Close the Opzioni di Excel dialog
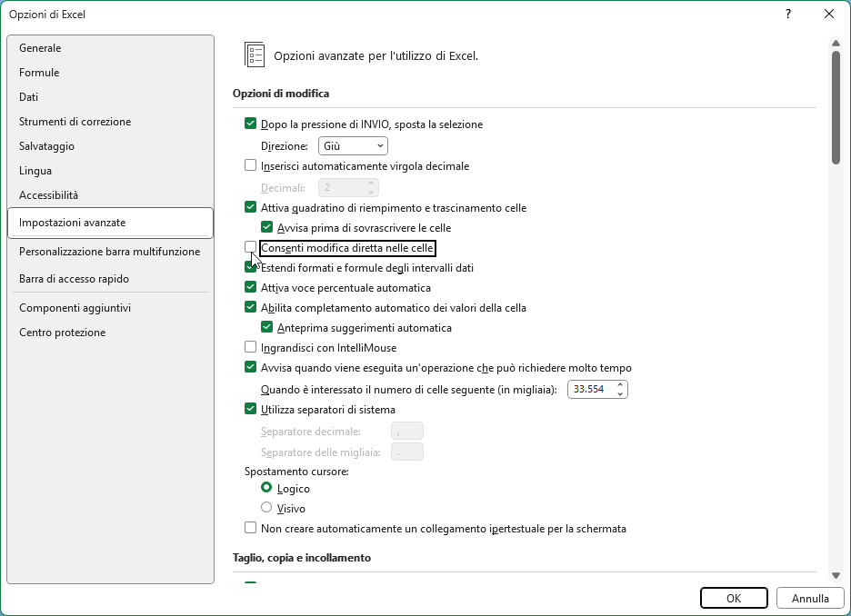The height and width of the screenshot is (616, 851). [829, 15]
